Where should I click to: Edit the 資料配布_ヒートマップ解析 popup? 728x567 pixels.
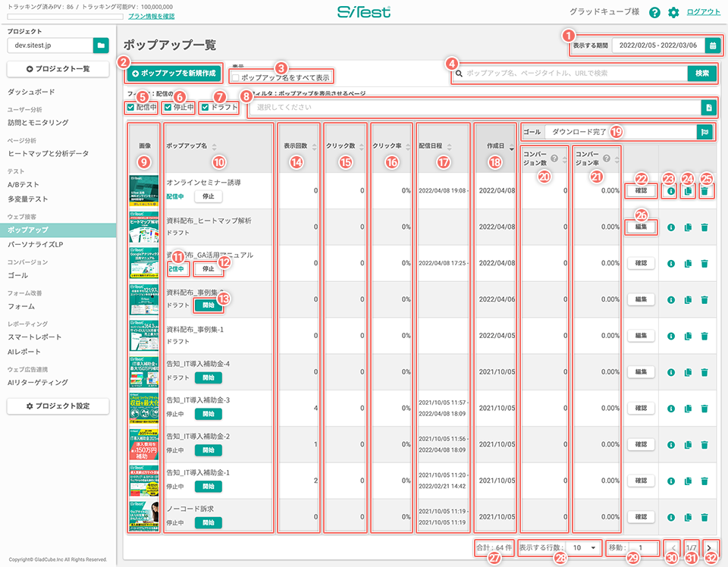coord(641,227)
